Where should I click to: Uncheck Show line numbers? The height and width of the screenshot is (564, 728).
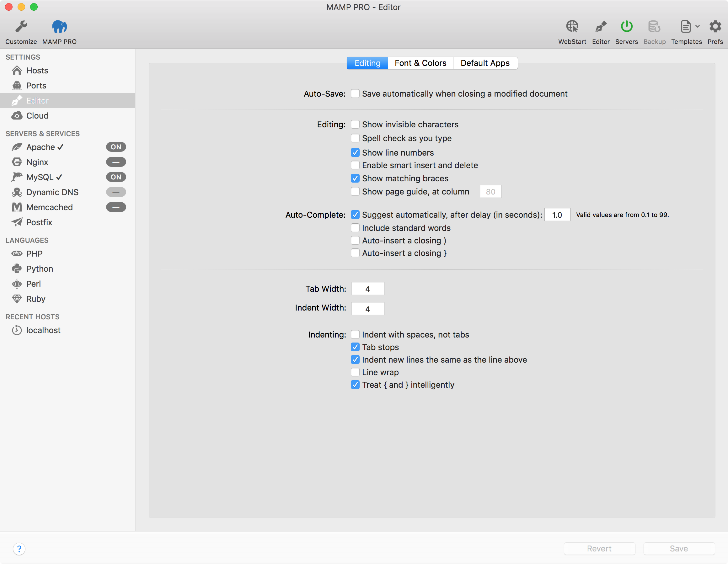tap(355, 152)
